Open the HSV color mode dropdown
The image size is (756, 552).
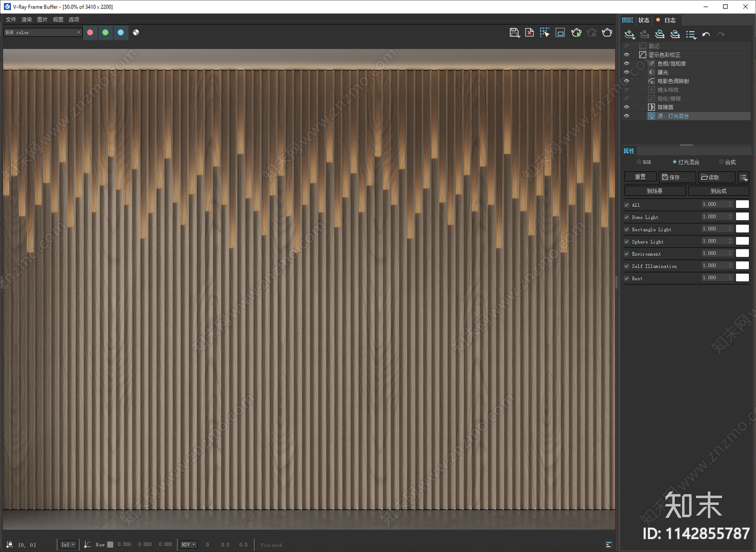(189, 544)
